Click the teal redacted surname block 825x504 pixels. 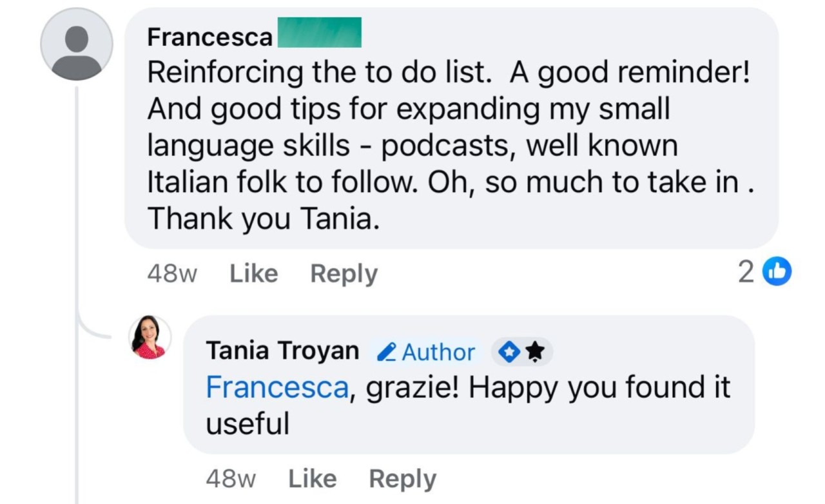(x=318, y=33)
